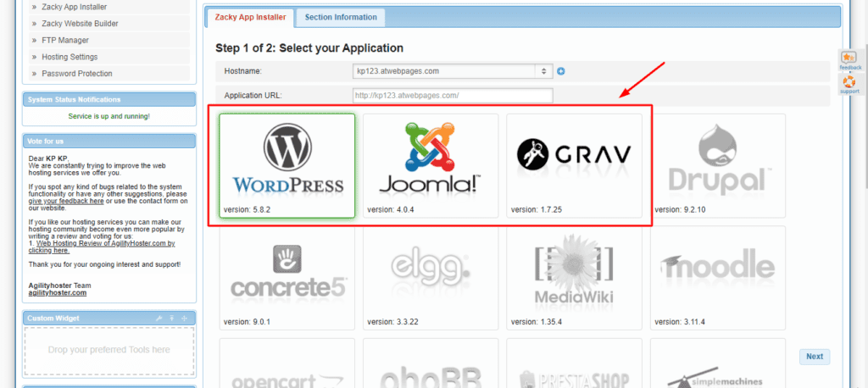
Task: Click the 'version: 3.11.4' label
Action: [x=680, y=322]
